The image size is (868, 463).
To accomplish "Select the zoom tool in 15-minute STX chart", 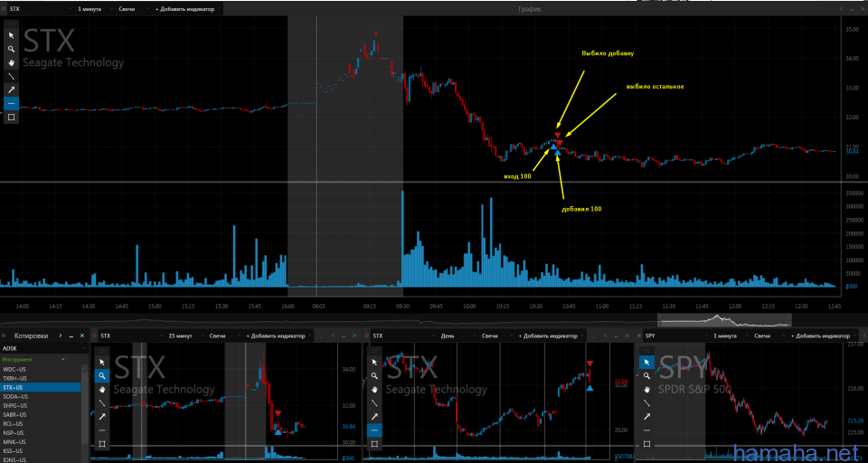I will click(102, 375).
